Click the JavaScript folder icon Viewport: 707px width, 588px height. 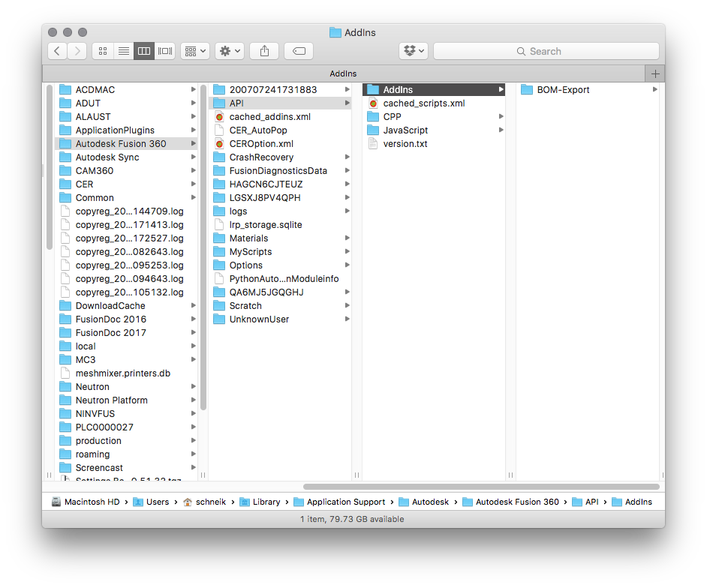click(x=373, y=130)
